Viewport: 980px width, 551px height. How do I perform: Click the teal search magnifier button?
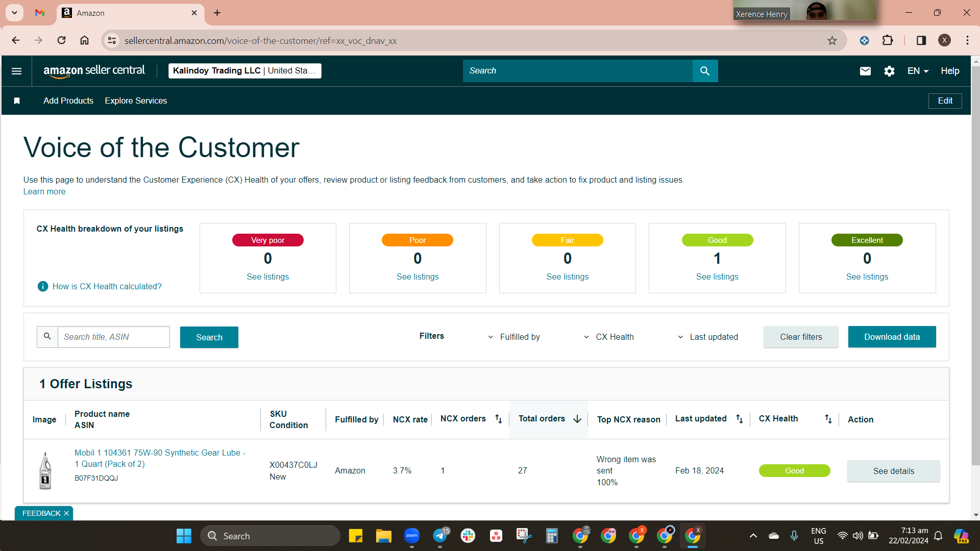[705, 71]
